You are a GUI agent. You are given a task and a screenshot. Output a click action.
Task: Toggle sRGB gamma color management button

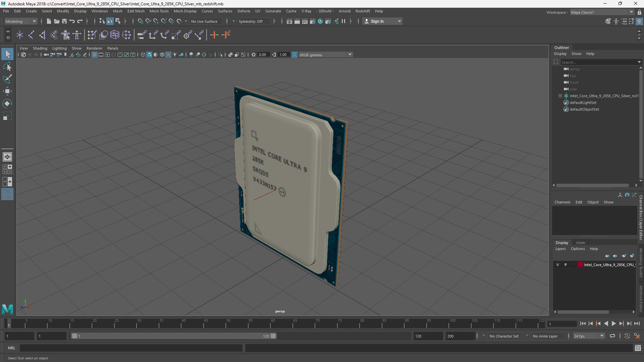point(294,55)
